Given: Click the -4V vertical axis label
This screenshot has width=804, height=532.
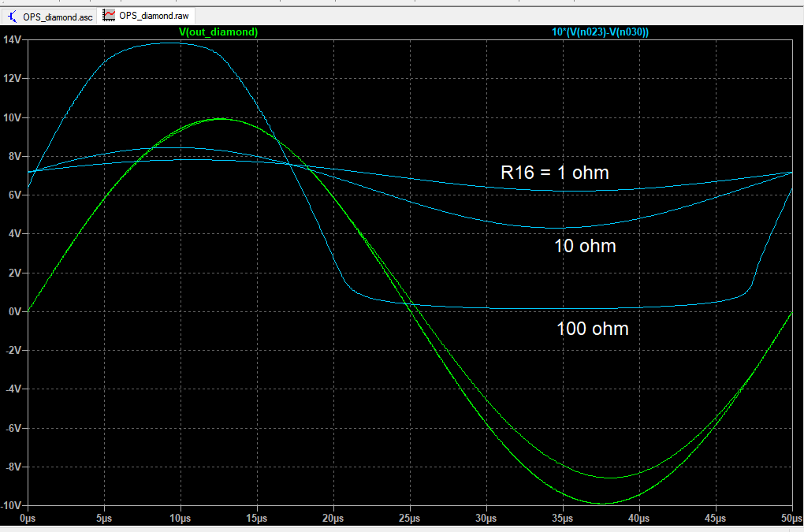Looking at the screenshot, I should tap(13, 389).
